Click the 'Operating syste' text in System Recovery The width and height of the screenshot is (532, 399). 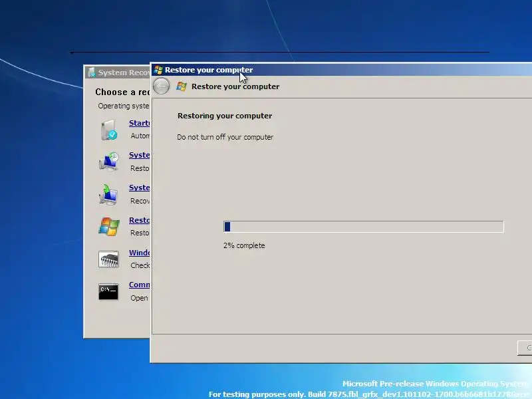point(124,106)
